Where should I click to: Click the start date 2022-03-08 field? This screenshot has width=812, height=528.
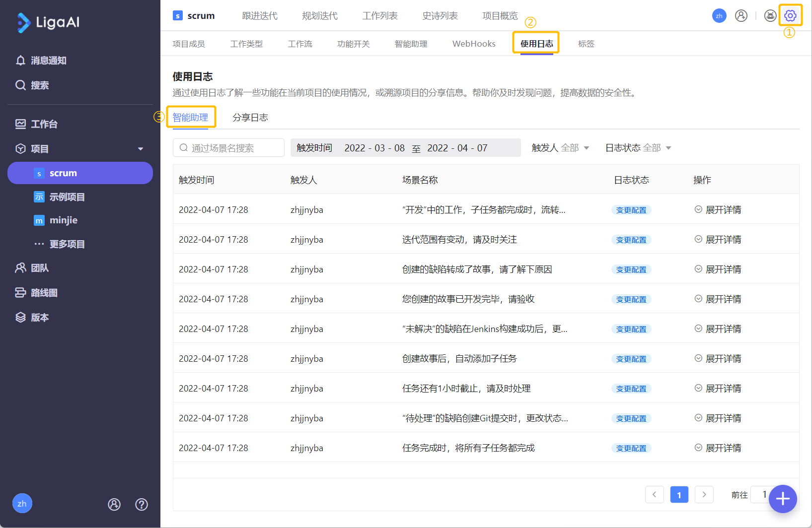pos(374,148)
